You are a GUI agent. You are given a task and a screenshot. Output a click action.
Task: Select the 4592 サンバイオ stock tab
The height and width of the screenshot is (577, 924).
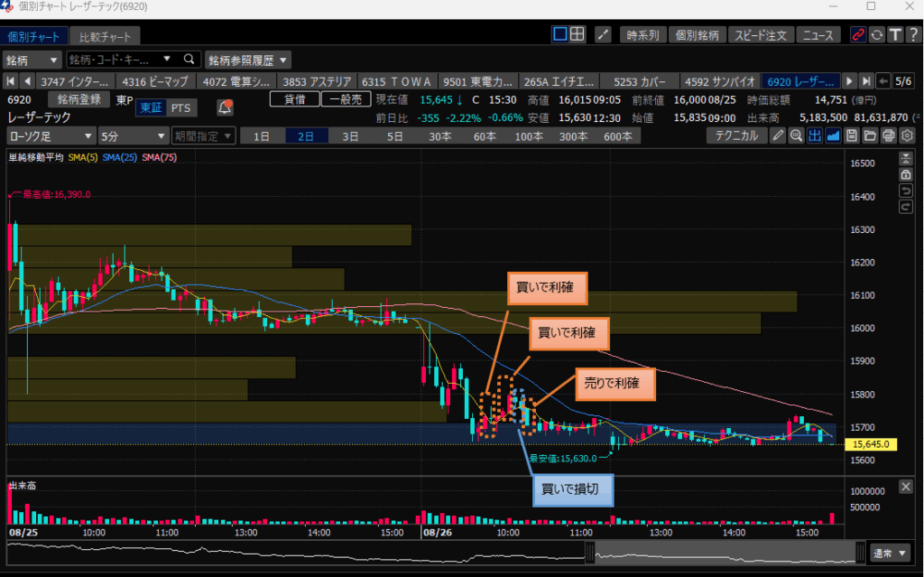pyautogui.click(x=721, y=80)
